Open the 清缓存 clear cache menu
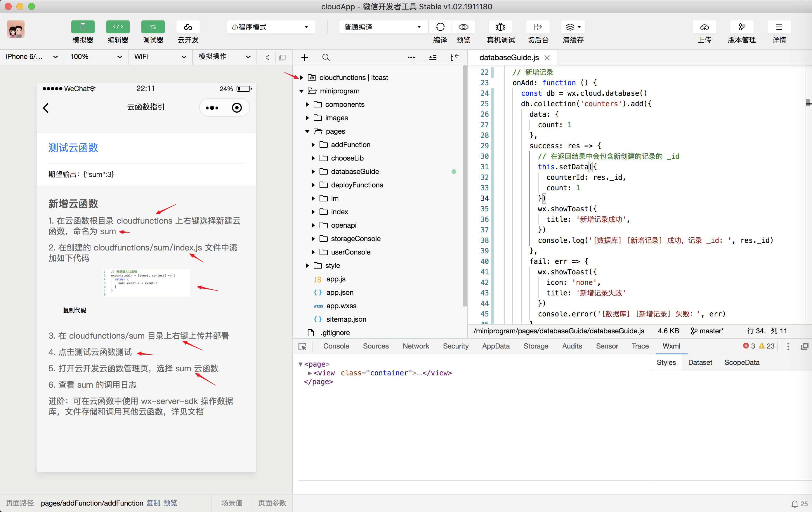The width and height of the screenshot is (812, 512). 573,27
